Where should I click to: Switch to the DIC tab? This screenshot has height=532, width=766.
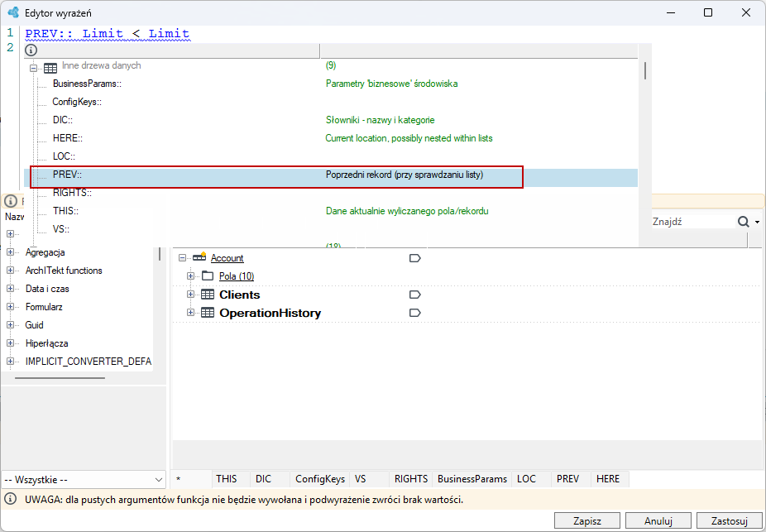tap(263, 479)
